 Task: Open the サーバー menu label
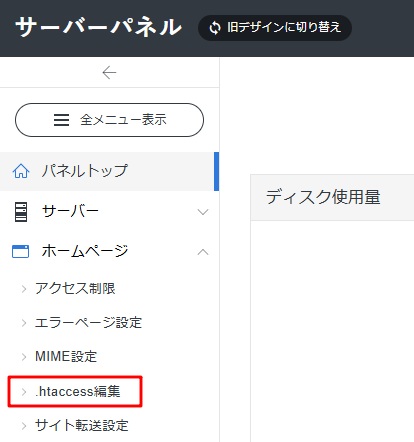[70, 211]
